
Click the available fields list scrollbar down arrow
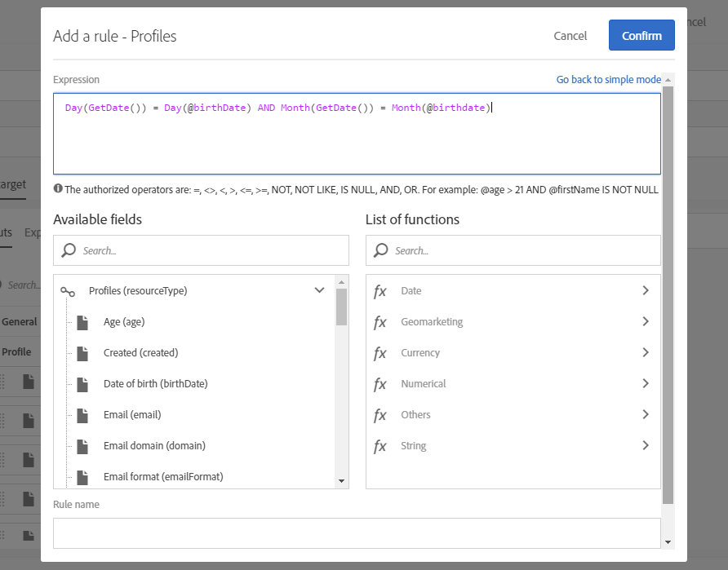coord(341,481)
